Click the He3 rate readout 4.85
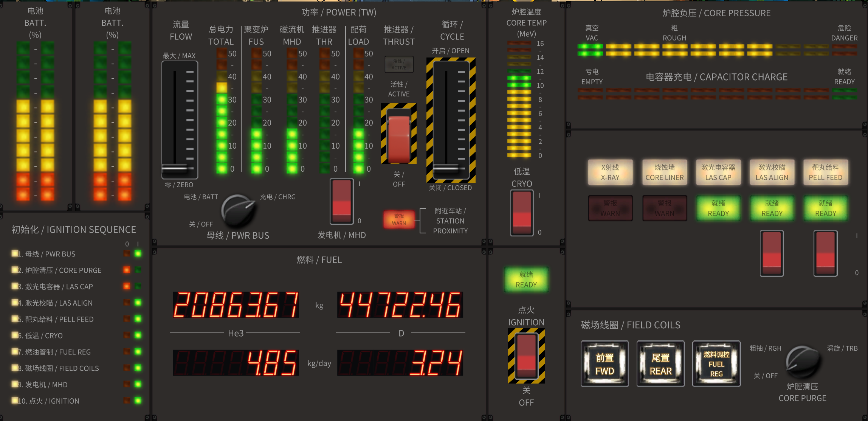The height and width of the screenshot is (421, 868). (x=236, y=363)
